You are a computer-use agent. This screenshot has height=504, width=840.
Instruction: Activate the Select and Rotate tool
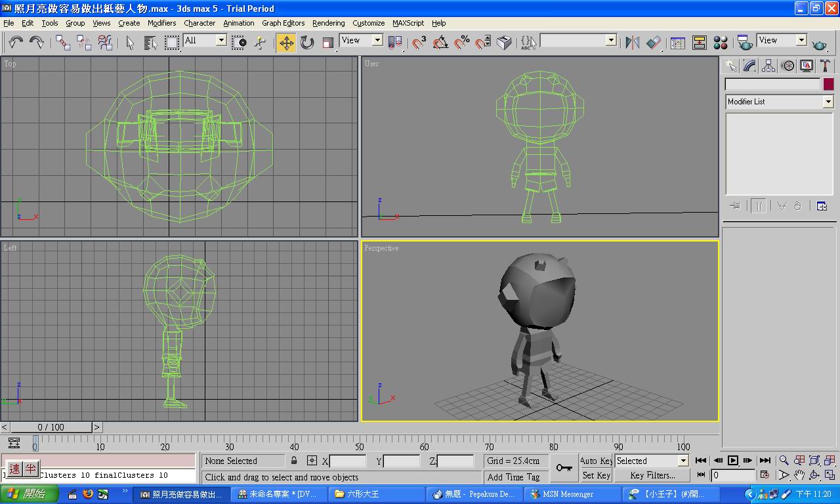tap(307, 43)
